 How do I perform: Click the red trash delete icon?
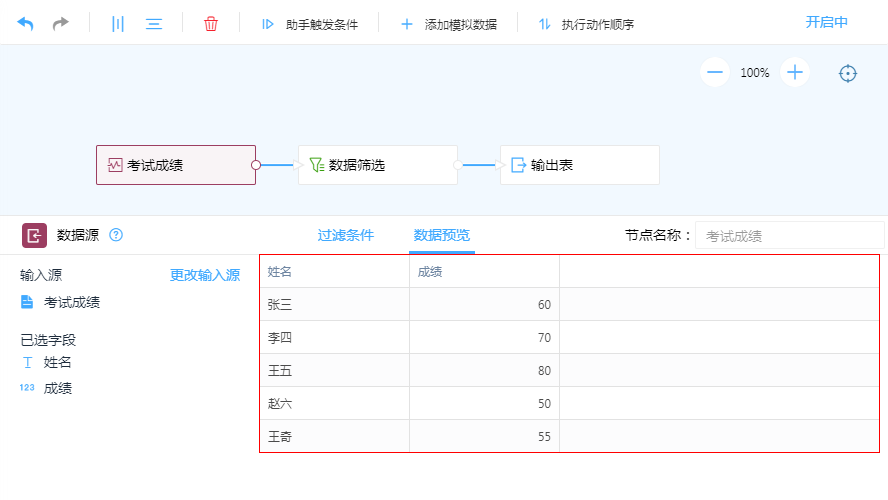click(x=211, y=23)
